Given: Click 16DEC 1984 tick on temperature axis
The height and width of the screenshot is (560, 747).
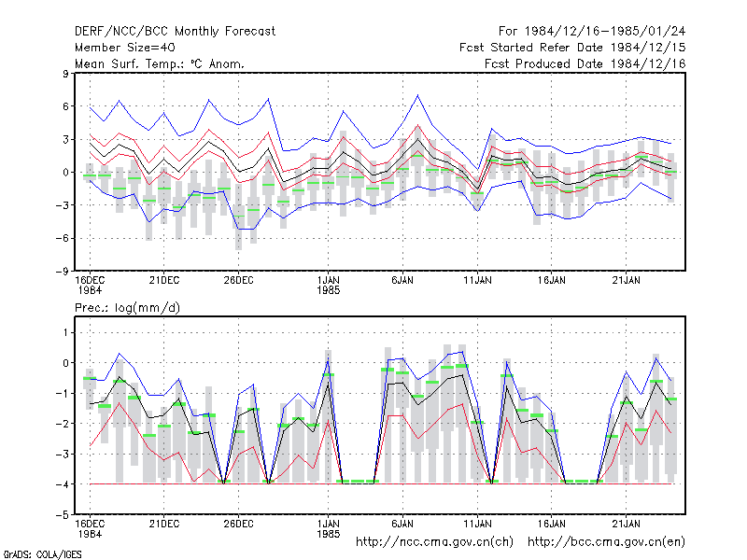Looking at the screenshot, I should pos(90,285).
